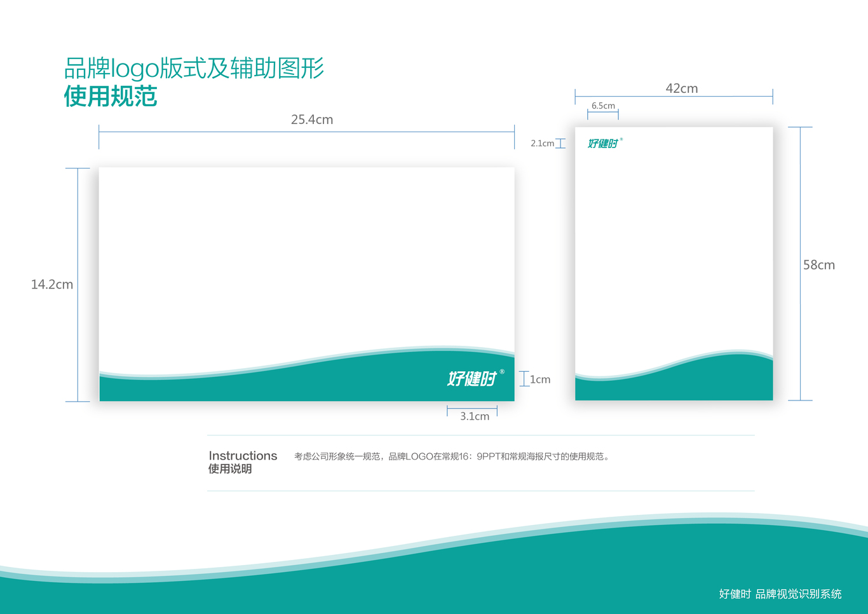Click the bold heading 使用规范
The width and height of the screenshot is (868, 614).
[111, 97]
